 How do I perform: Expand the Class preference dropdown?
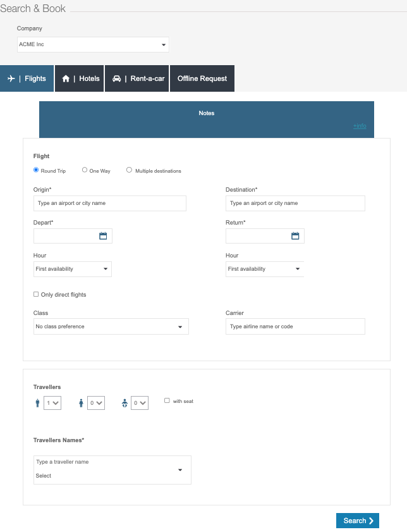pyautogui.click(x=111, y=326)
